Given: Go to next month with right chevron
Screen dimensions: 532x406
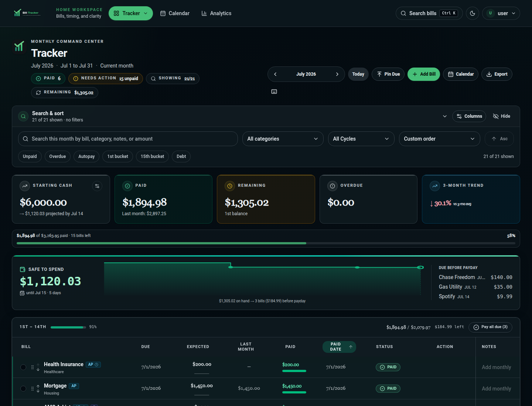Looking at the screenshot, I should (337, 74).
